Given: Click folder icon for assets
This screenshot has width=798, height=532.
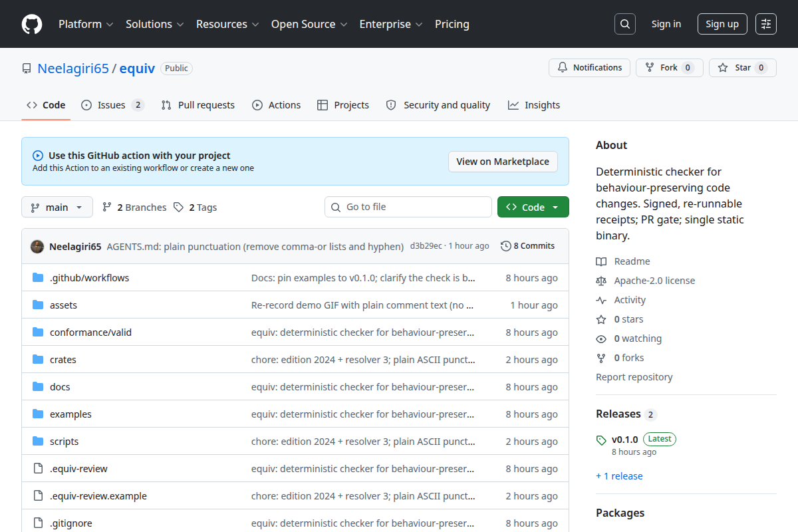Looking at the screenshot, I should pyautogui.click(x=38, y=305).
